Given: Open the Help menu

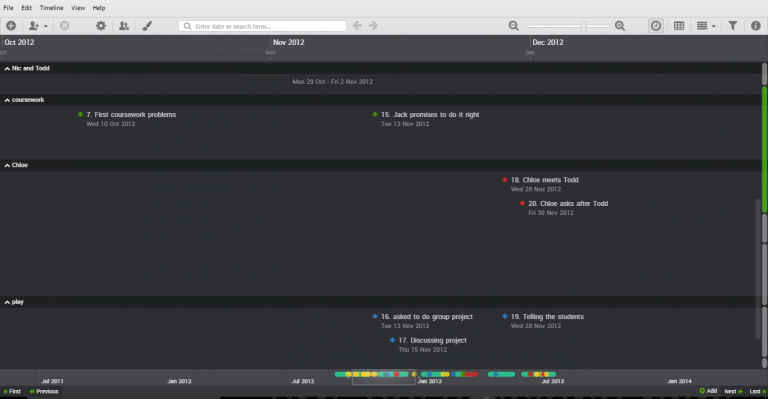Looking at the screenshot, I should pyautogui.click(x=99, y=8).
